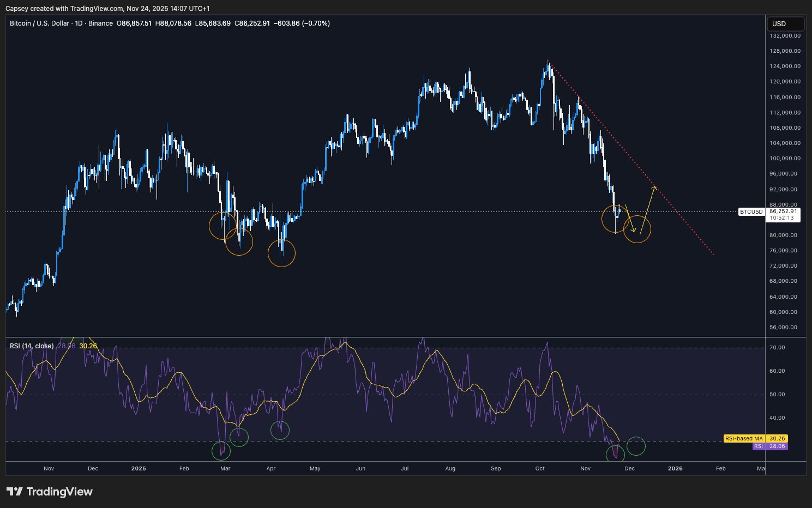Click the BTCUSD price axis label

pos(751,211)
